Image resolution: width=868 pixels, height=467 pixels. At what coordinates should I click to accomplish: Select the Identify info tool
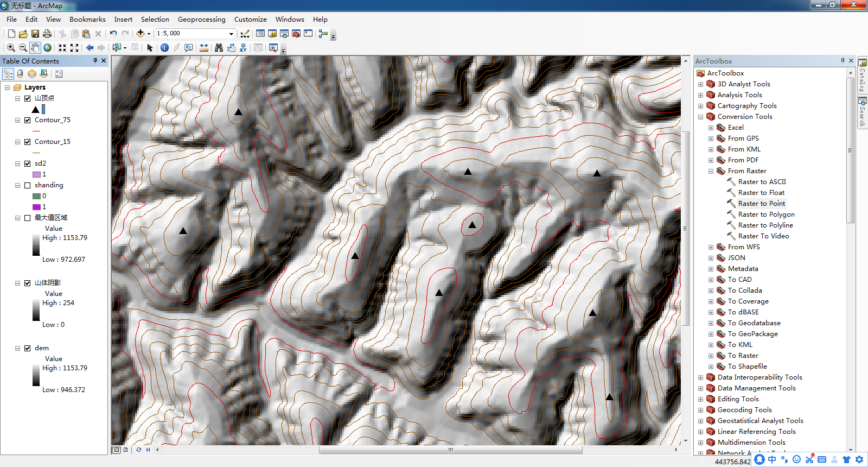(x=164, y=48)
